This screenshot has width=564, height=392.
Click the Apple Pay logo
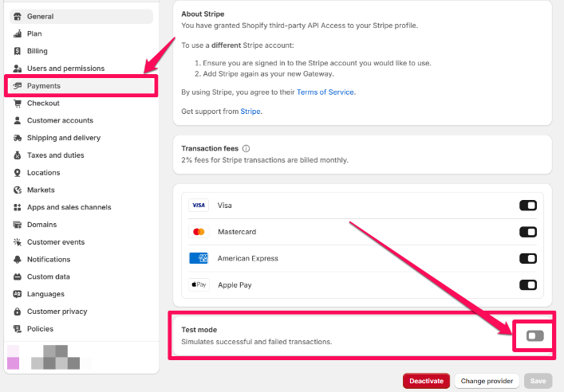coord(199,285)
